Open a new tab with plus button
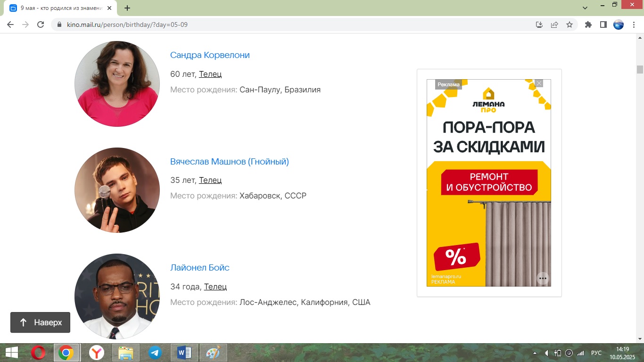 (127, 8)
